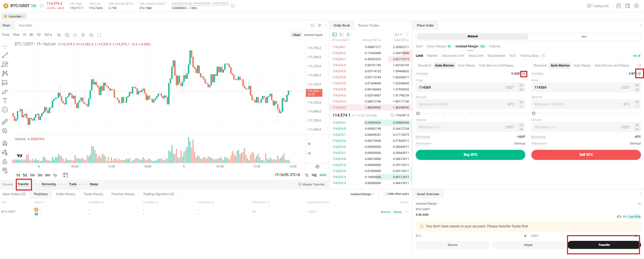Screen dimensions: 644x259
Task: Click the black Transfer button
Action: [604, 245]
